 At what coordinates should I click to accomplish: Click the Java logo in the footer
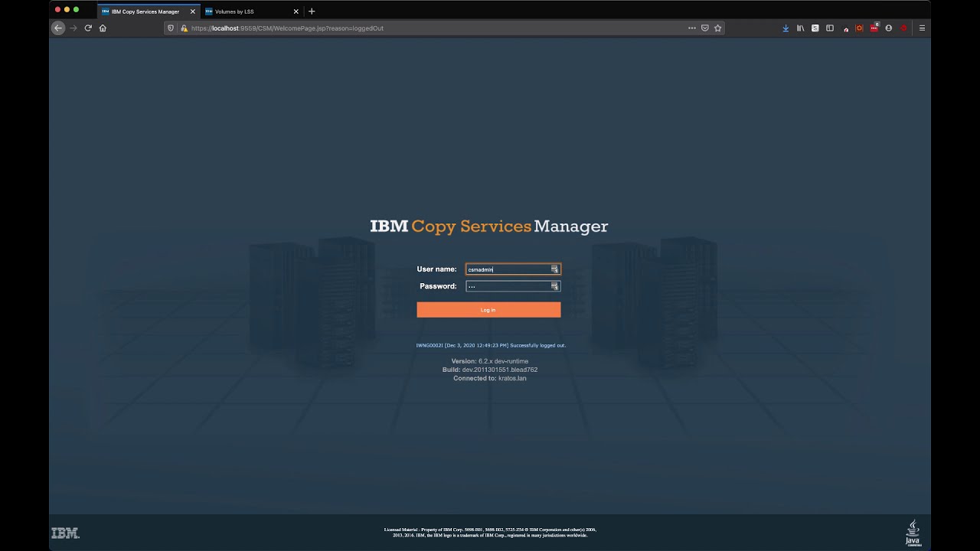(x=913, y=533)
